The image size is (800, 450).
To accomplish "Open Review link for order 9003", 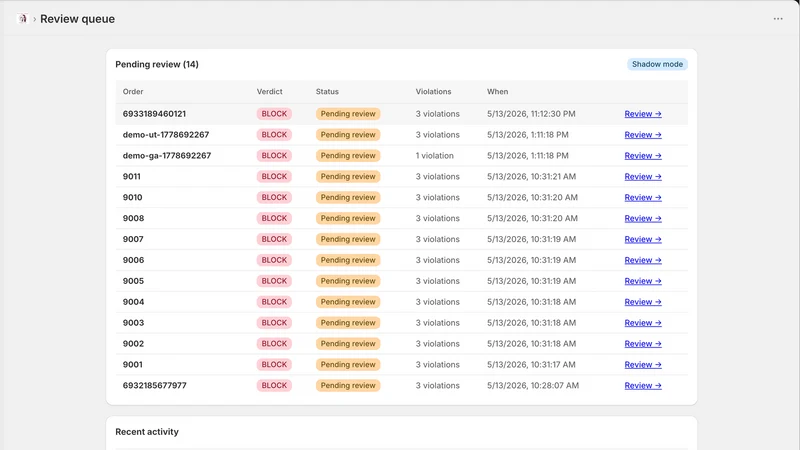I will pyautogui.click(x=643, y=323).
